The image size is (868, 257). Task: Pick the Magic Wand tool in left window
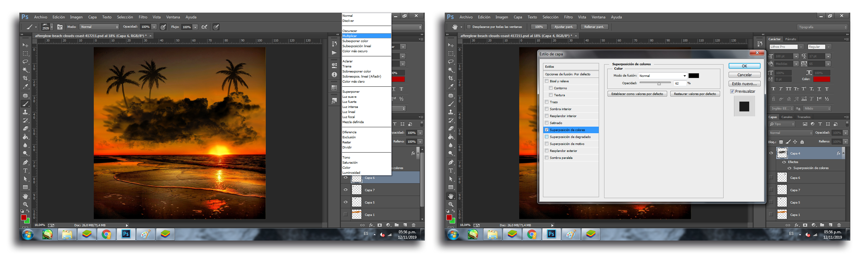point(25,70)
